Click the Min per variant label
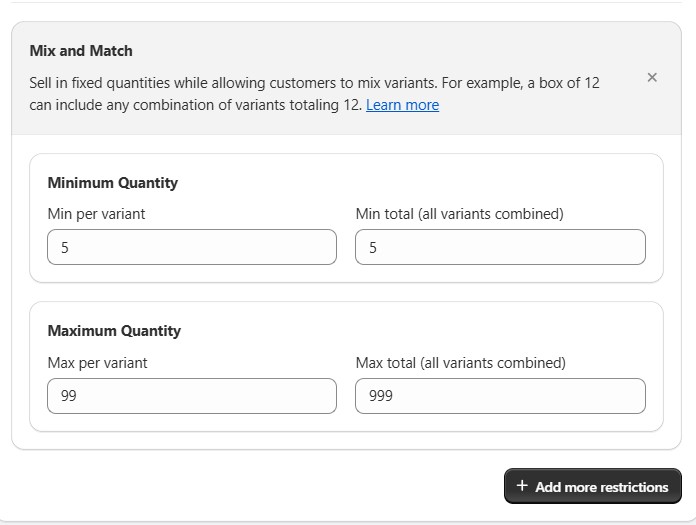 (96, 213)
